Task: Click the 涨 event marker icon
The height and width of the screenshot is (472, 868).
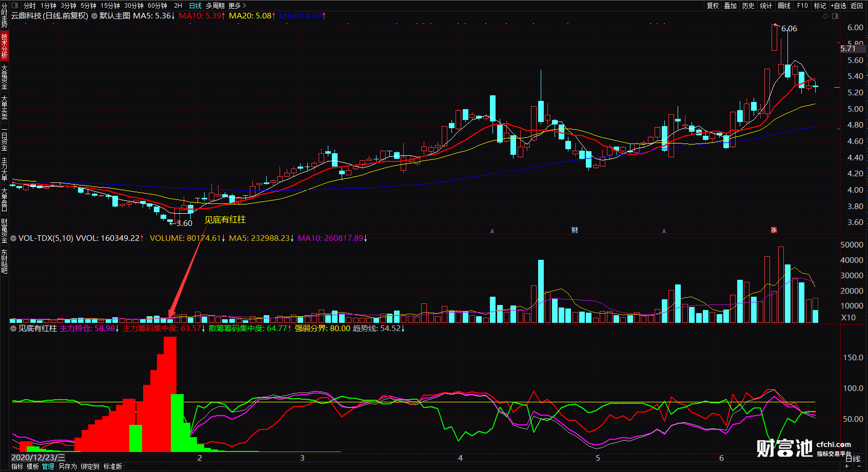Action: tap(774, 230)
